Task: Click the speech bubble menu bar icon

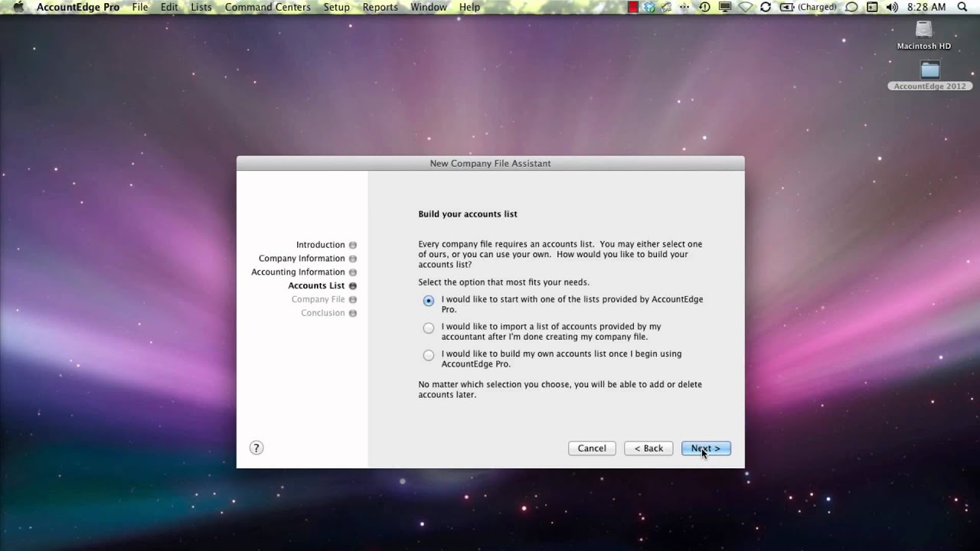Action: [851, 7]
